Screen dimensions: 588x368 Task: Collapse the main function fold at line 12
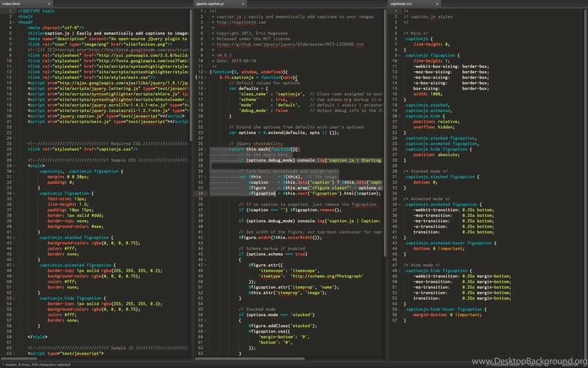[x=204, y=71]
